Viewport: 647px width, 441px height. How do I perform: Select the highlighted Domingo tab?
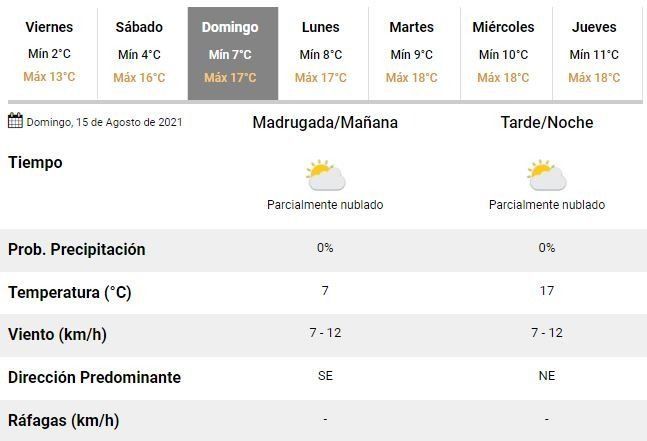point(230,53)
